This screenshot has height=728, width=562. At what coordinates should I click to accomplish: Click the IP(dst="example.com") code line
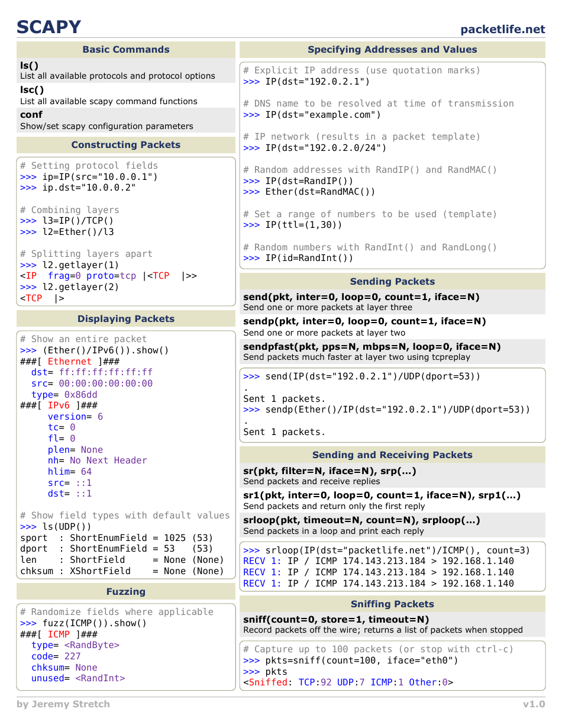[322, 115]
